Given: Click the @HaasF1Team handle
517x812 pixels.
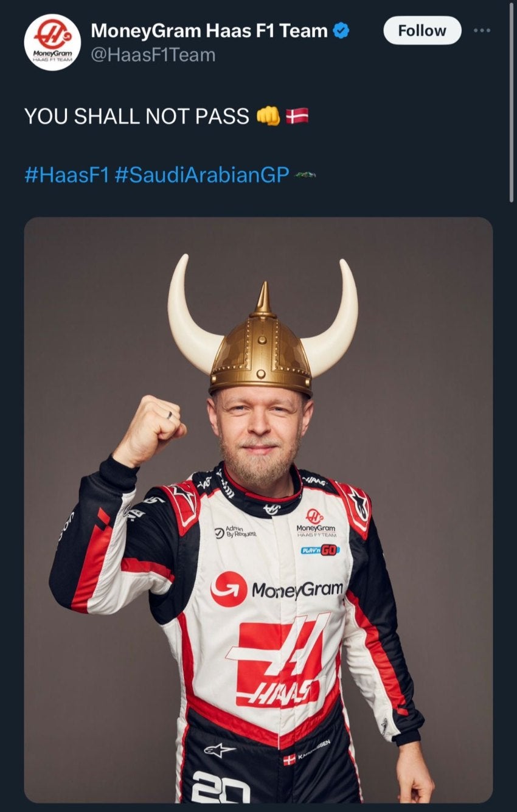Looking at the screenshot, I should tap(153, 55).
